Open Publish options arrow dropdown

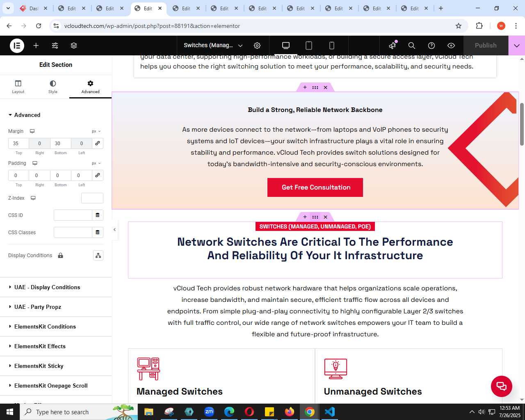(x=517, y=46)
